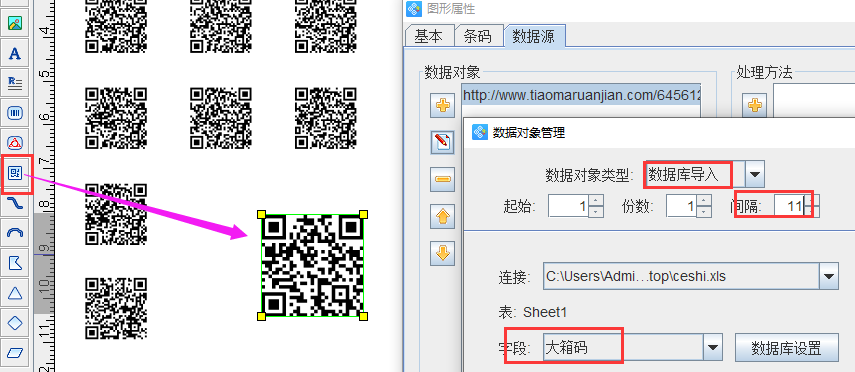Add a new data object with plus button
The image size is (855, 372).
coord(443,105)
